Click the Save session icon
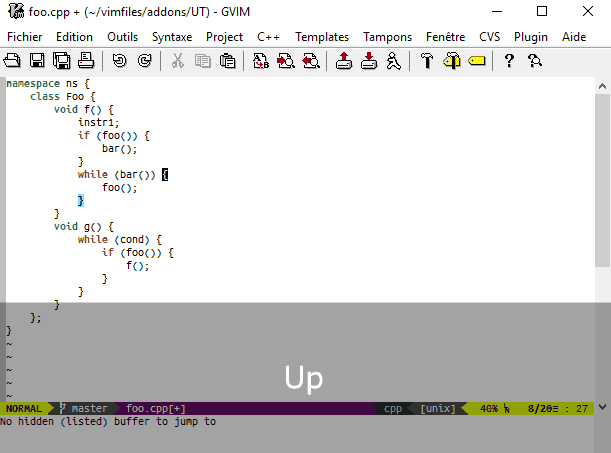Screen dimensions: 611x453 (x=369, y=61)
